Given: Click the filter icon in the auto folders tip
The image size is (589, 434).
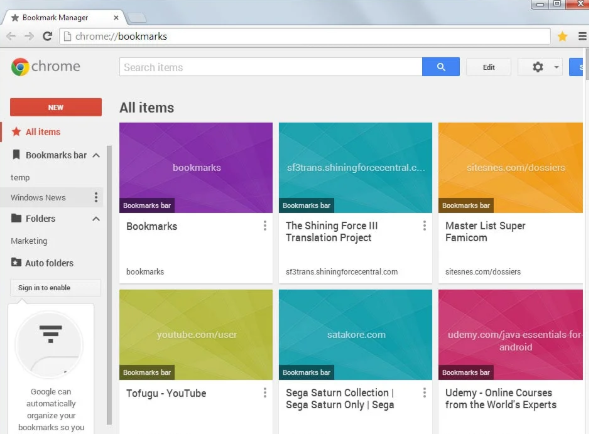Looking at the screenshot, I should pos(50,334).
